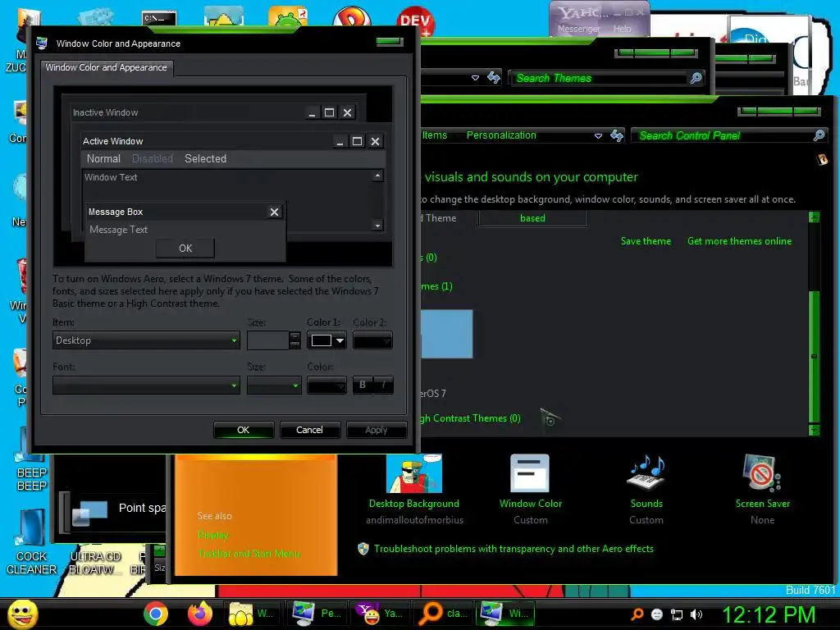Open Messenger menu in Yahoo window

pos(578,29)
